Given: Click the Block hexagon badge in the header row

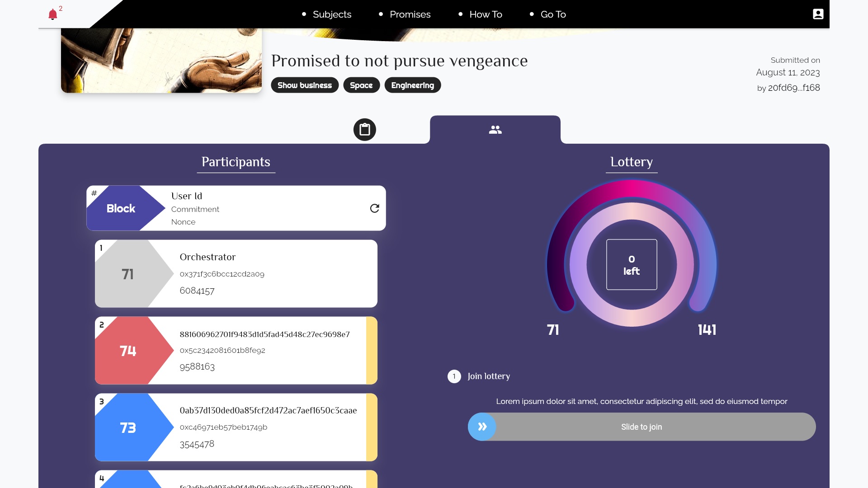Looking at the screenshot, I should coord(121,208).
